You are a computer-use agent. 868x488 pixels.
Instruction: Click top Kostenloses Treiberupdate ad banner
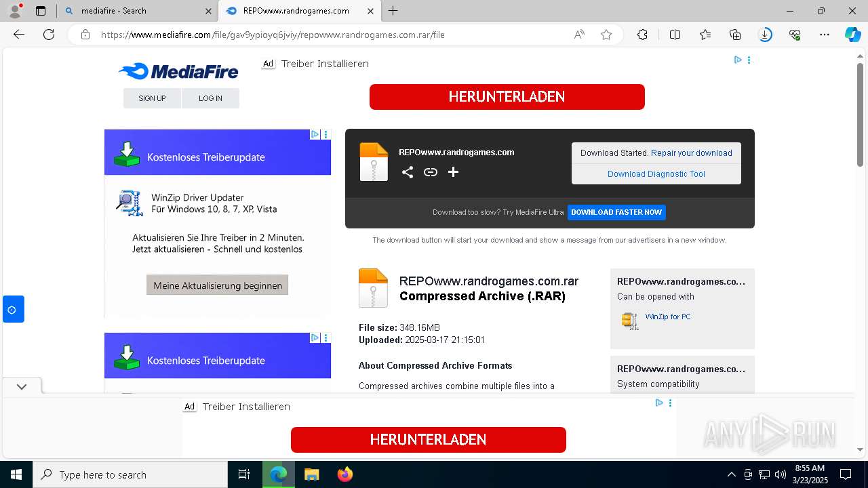coord(218,152)
